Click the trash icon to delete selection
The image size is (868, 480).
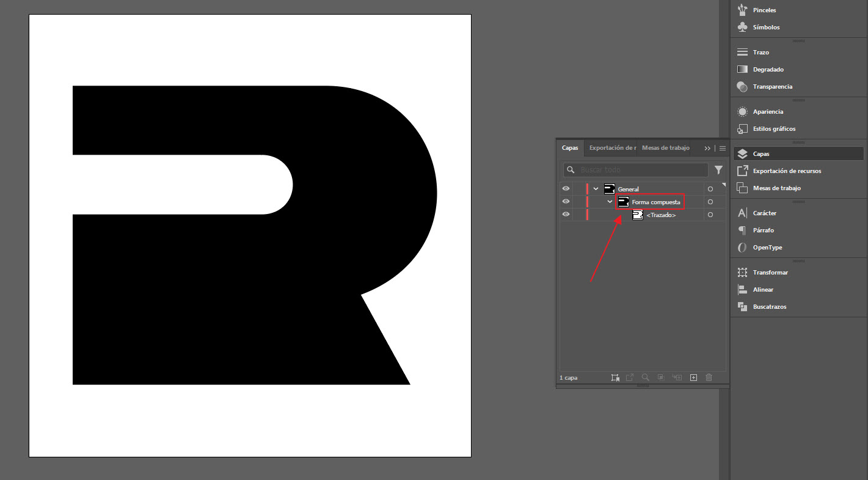(709, 378)
